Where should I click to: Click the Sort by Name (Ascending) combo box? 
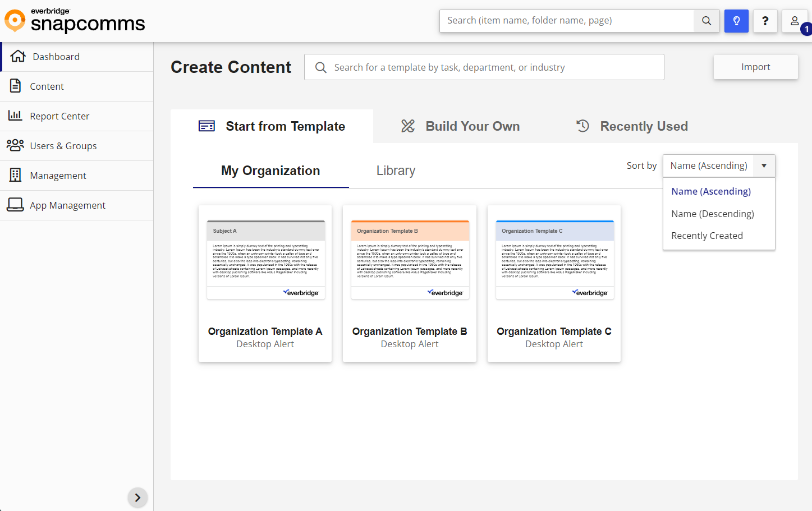pyautogui.click(x=719, y=165)
